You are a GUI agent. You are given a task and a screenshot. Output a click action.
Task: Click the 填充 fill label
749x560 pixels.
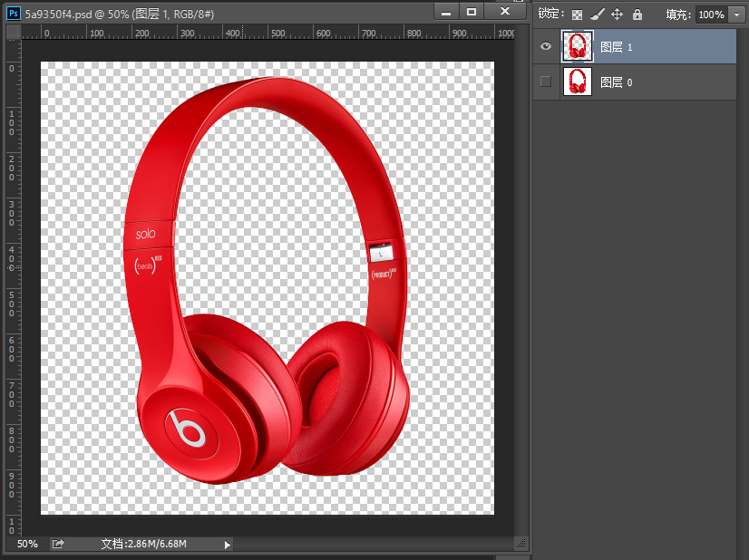[678, 14]
